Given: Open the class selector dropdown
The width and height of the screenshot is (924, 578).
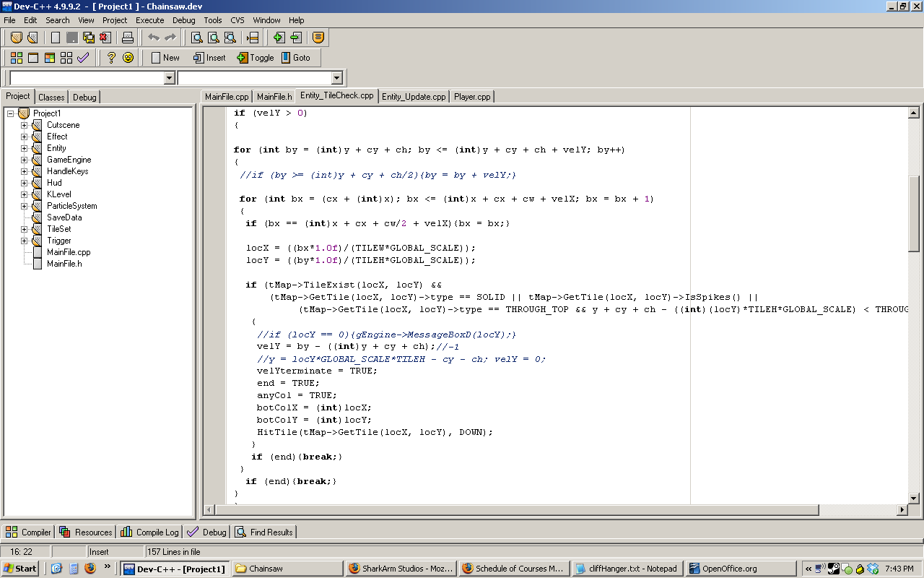Looking at the screenshot, I should coord(170,78).
